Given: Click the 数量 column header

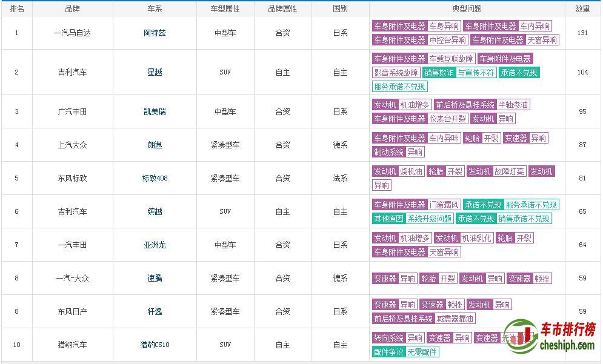Looking at the screenshot, I should coord(582,9).
